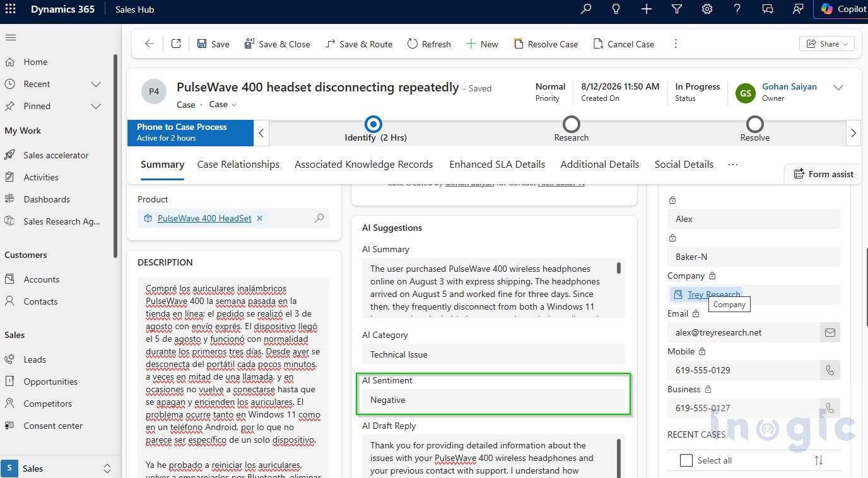This screenshot has height=478, width=868.
Task: Click Save & Route command
Action: [x=359, y=44]
